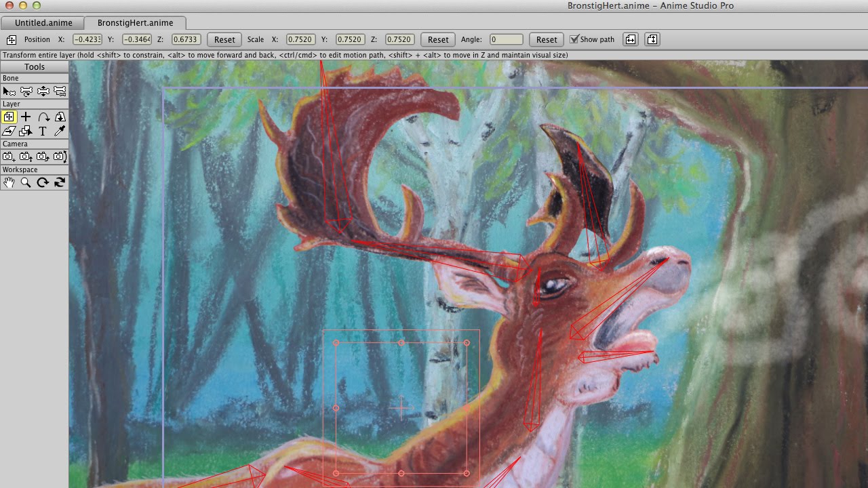Switch to the BronstigHert.anime tab
Screen dimensions: 868x488
pos(136,22)
